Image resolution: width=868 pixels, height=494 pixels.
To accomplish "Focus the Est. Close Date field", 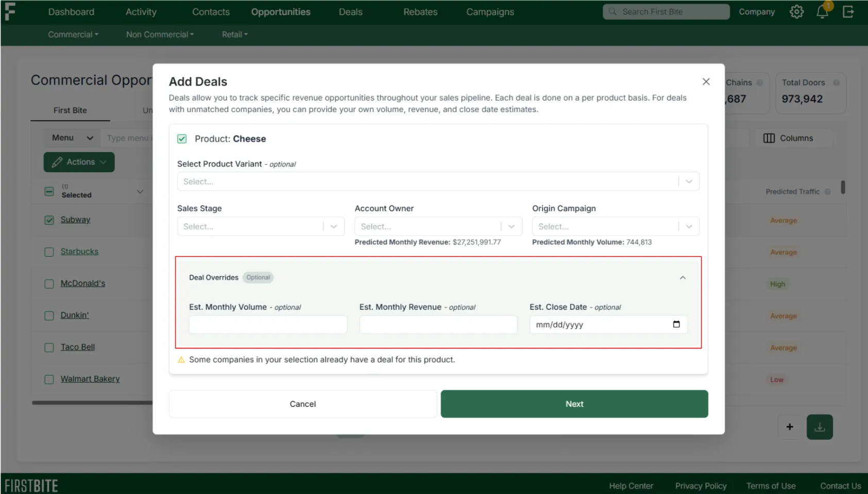I will [608, 324].
